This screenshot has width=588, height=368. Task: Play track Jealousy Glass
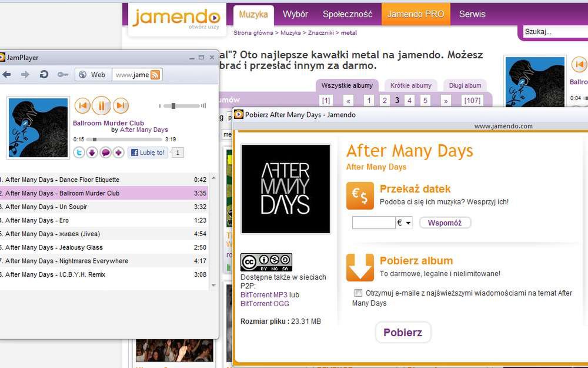[x=104, y=247]
